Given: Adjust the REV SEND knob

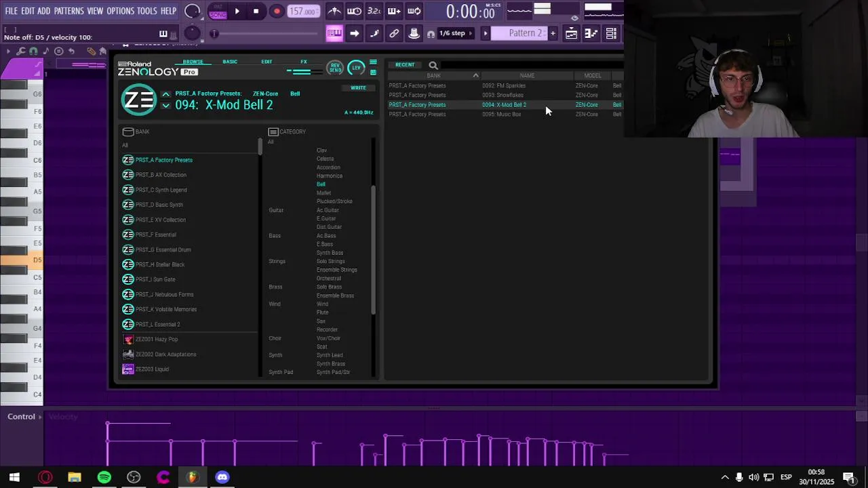Looking at the screenshot, I should pos(335,68).
